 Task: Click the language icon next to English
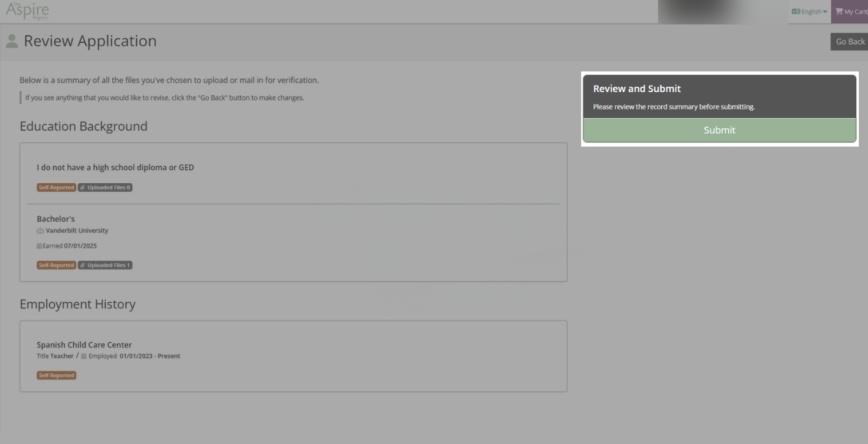pyautogui.click(x=795, y=12)
